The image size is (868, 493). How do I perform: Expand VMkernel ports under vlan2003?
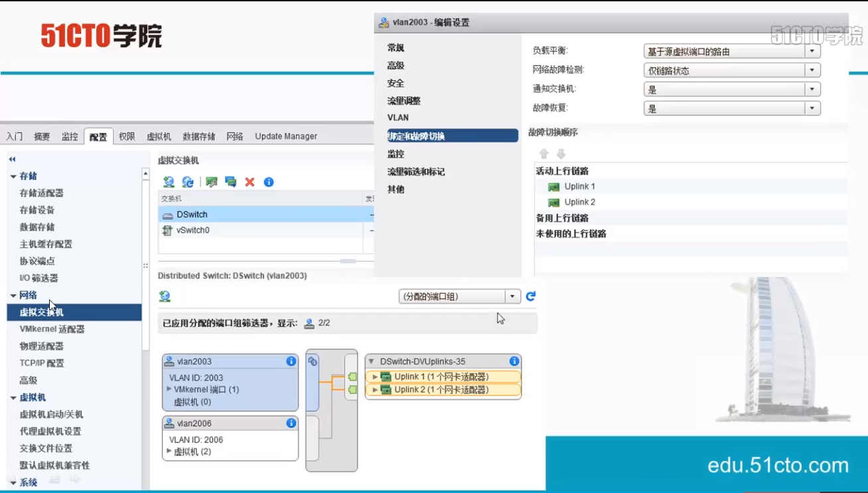click(x=169, y=389)
